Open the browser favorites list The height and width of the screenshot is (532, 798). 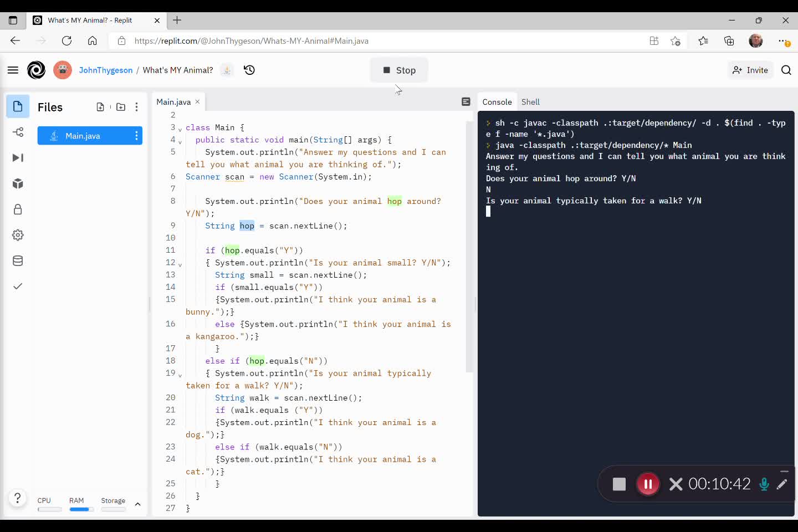click(x=703, y=41)
